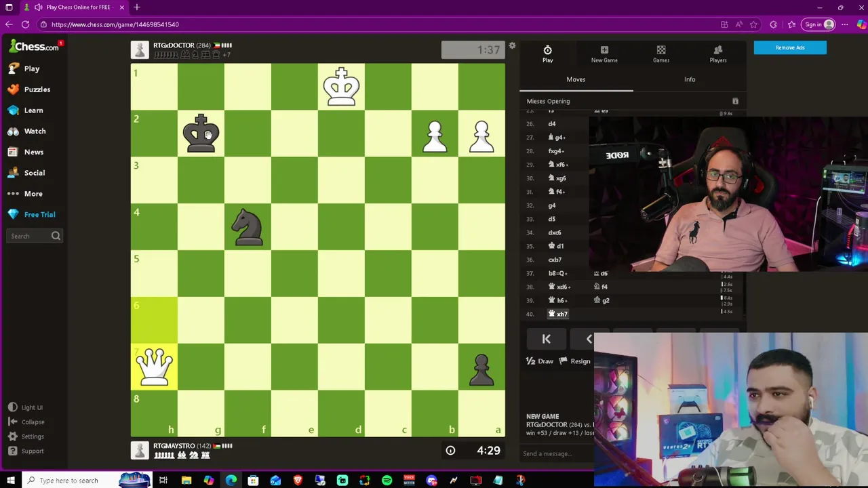Screen dimensions: 868x488
Task: Click the Remove Ads button
Action: tap(790, 47)
